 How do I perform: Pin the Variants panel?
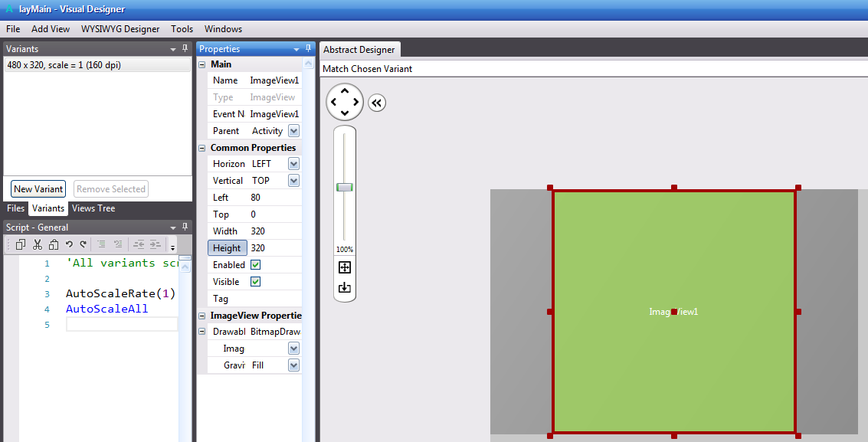click(x=185, y=49)
